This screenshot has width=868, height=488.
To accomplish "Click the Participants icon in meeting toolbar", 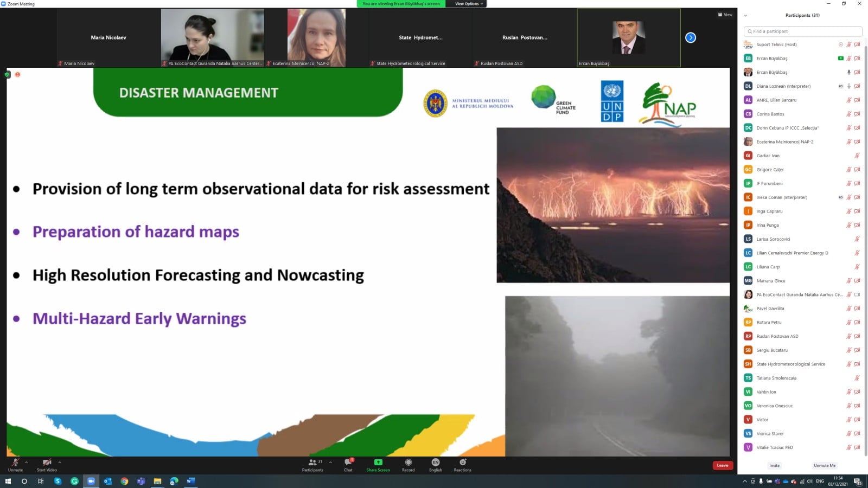I will click(312, 463).
